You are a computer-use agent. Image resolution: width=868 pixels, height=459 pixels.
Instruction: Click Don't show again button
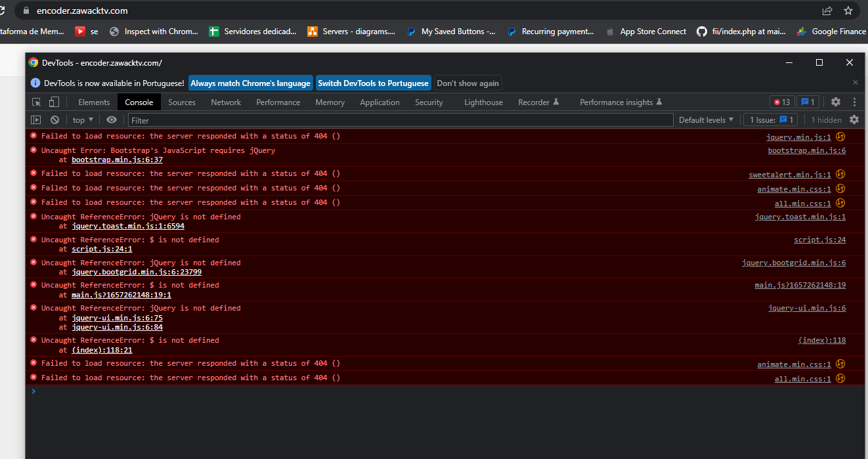click(467, 83)
